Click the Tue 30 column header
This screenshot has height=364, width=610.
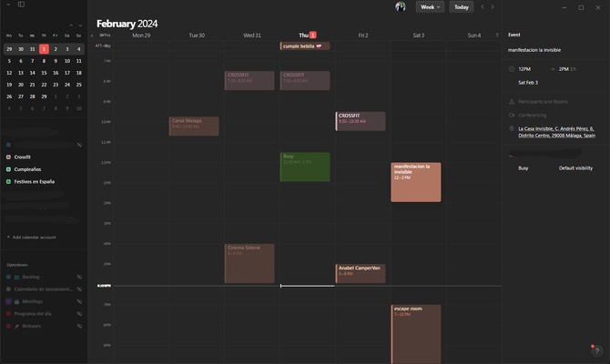click(197, 35)
